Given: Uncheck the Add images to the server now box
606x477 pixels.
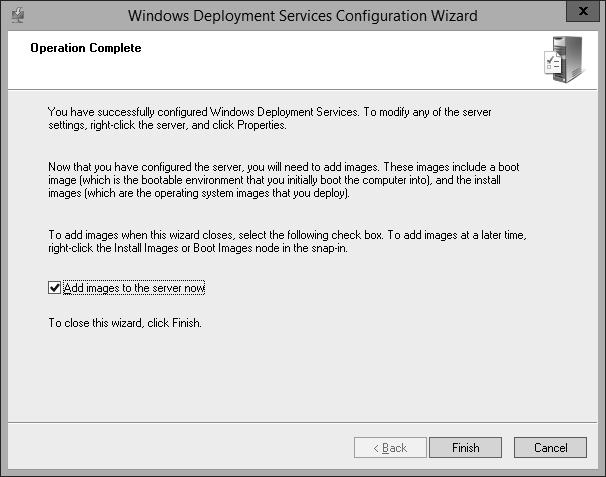Looking at the screenshot, I should 54,288.
